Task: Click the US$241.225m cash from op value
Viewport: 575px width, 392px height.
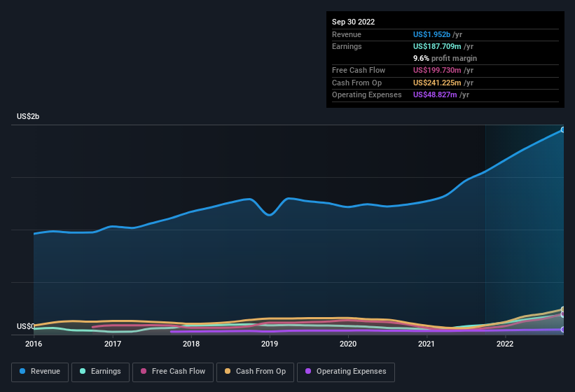Action: (437, 83)
